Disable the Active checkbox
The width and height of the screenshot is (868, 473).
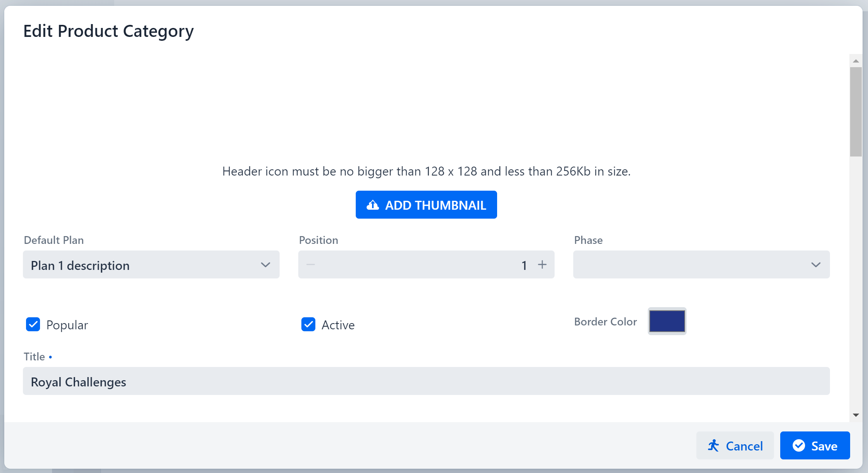click(308, 325)
